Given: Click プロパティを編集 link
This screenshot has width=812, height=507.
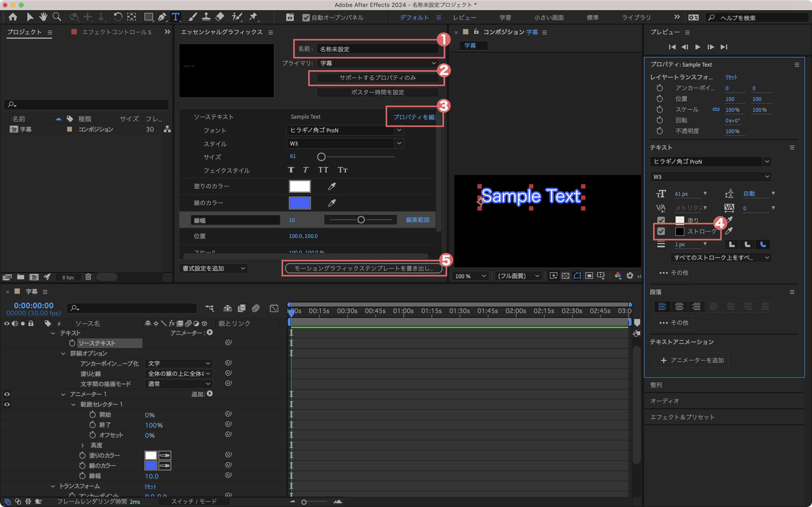Looking at the screenshot, I should click(x=414, y=117).
